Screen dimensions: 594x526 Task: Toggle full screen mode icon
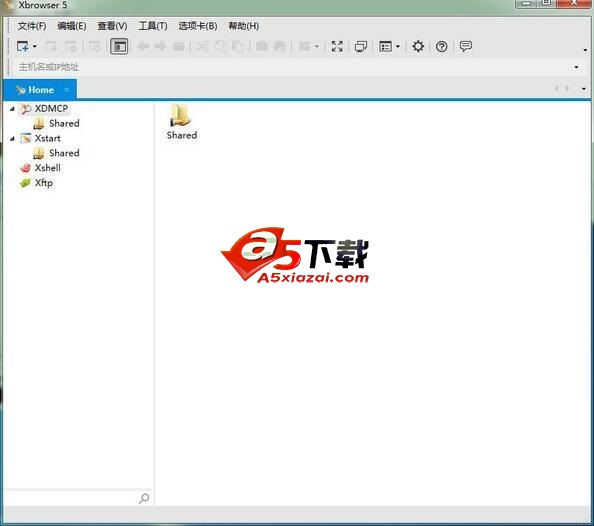(337, 46)
